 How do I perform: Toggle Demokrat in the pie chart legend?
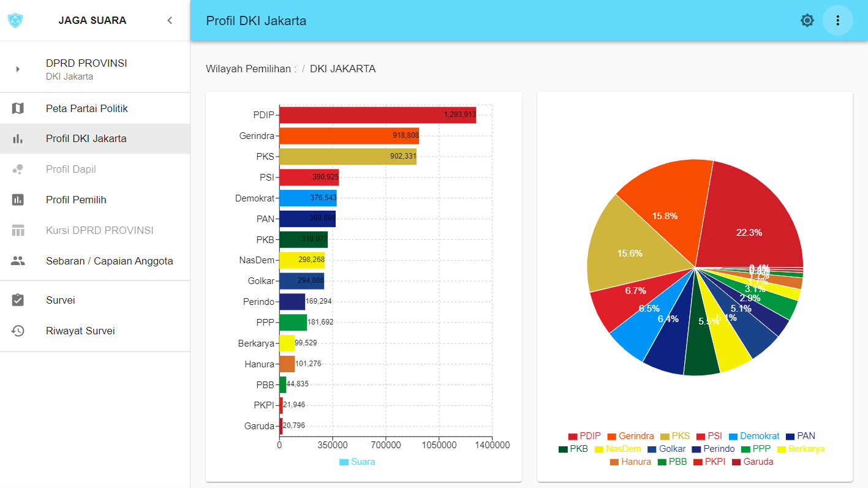[x=754, y=436]
